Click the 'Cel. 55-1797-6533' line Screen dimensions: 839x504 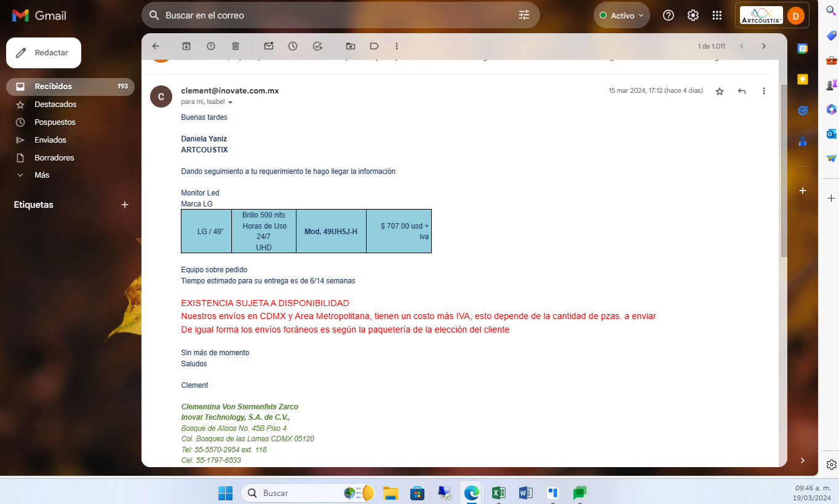click(x=211, y=460)
